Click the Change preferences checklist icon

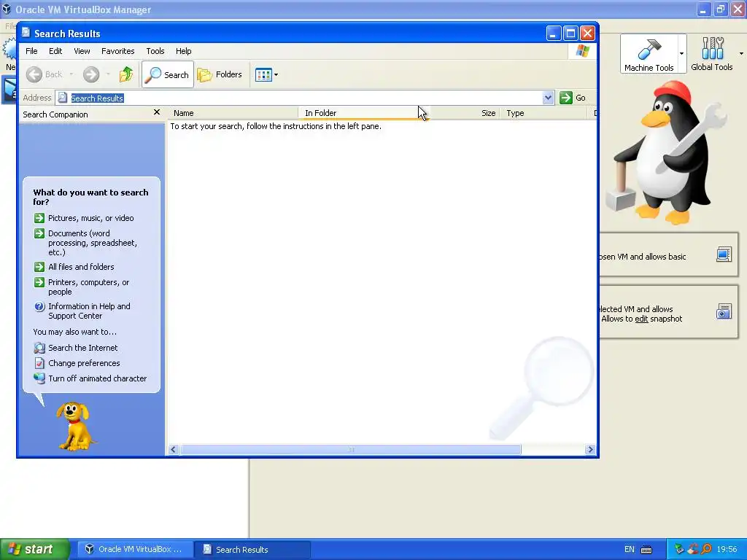39,363
